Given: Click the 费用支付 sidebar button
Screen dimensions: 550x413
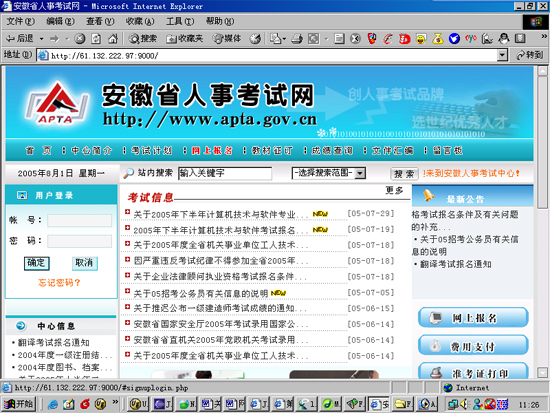Looking at the screenshot, I should 473,346.
